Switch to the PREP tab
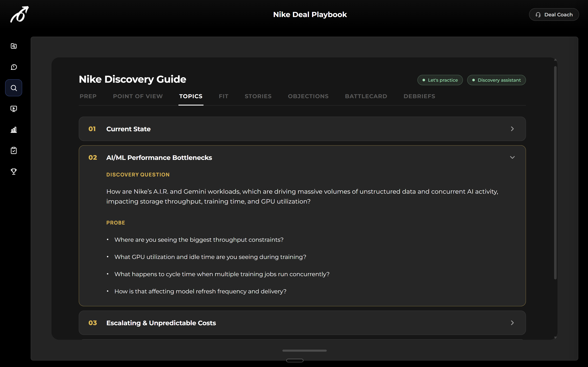This screenshot has height=367, width=588. point(88,96)
